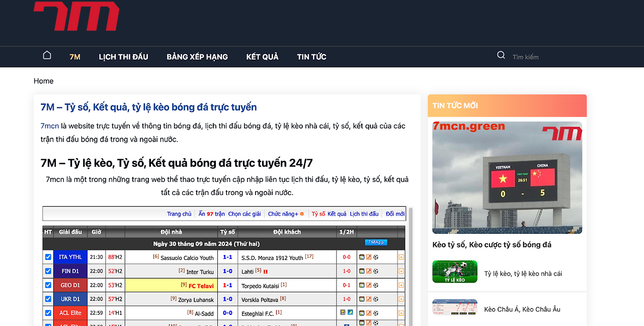The height and width of the screenshot is (326, 644).
Task: Click the Vietnam-China scoreboard image
Action: click(x=507, y=177)
